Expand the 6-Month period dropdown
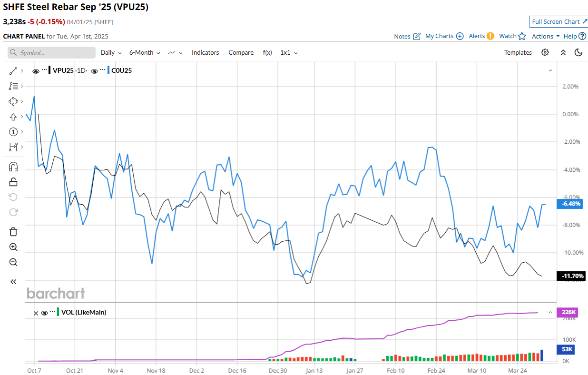The height and width of the screenshot is (375, 588). click(x=145, y=53)
